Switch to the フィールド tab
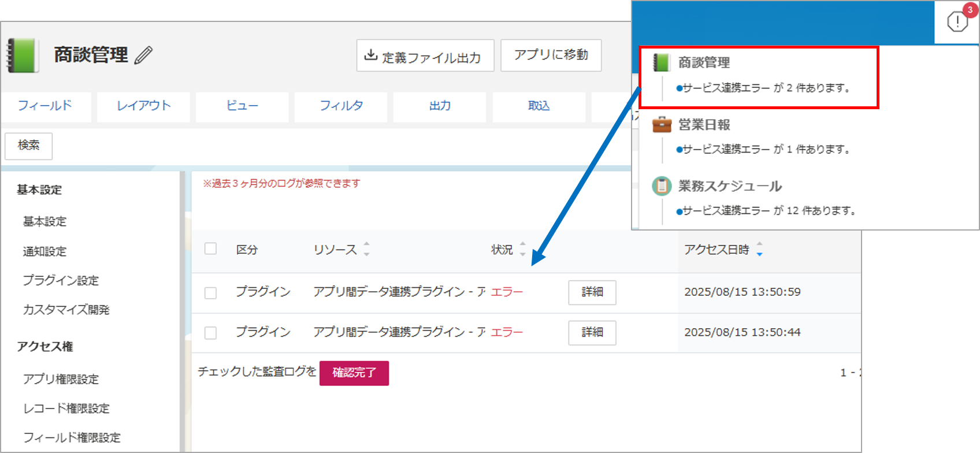 click(45, 106)
